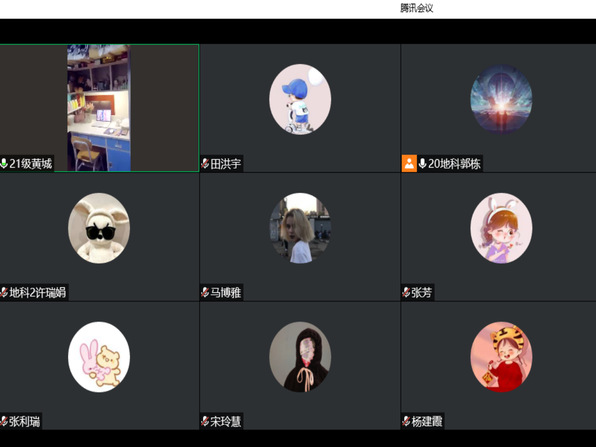
Task: Click the muted microphone icon next to 田洪宇
Action: pos(205,164)
